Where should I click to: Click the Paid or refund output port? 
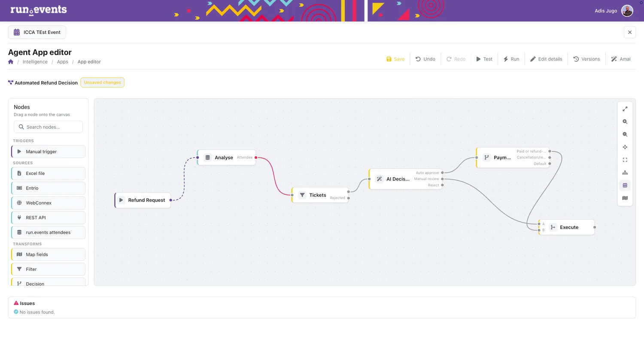[x=550, y=151]
